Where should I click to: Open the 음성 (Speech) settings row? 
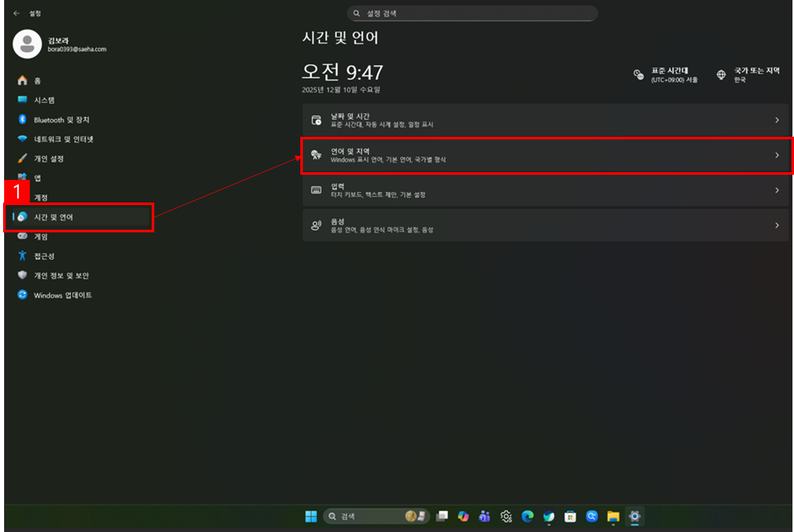[x=545, y=225]
